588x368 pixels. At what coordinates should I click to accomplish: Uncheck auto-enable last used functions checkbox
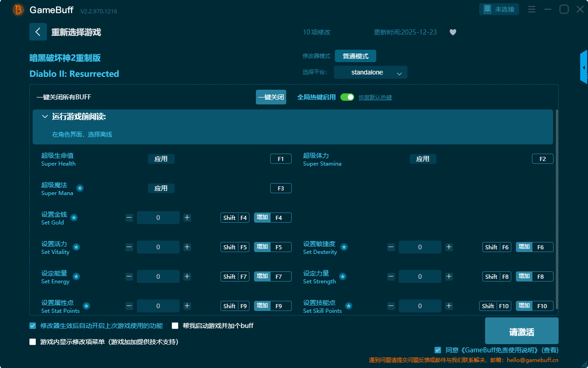click(x=33, y=326)
